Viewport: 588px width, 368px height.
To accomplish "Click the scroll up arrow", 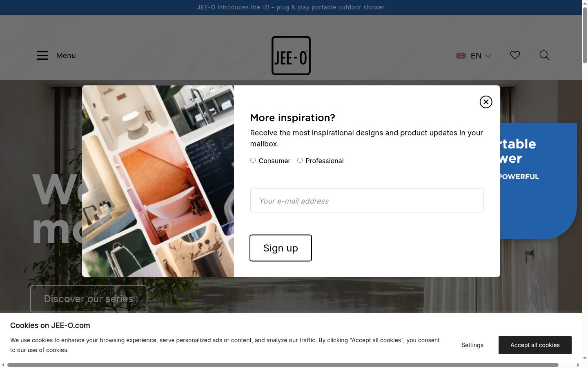I will 585,3.
